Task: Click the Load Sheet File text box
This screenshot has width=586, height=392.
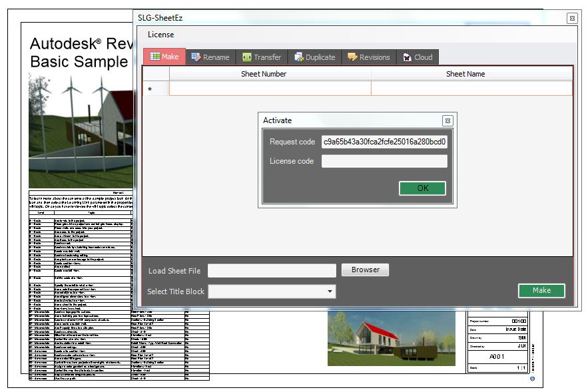Action: click(x=272, y=271)
